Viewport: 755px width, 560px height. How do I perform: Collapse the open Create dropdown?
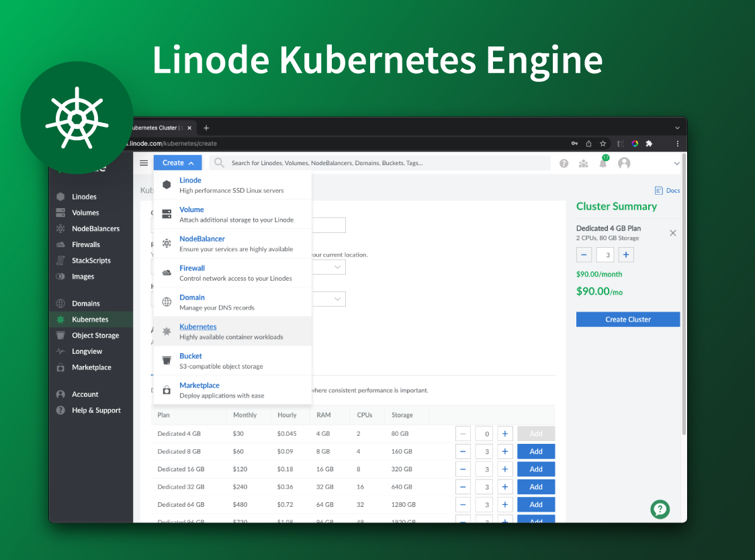(x=177, y=162)
